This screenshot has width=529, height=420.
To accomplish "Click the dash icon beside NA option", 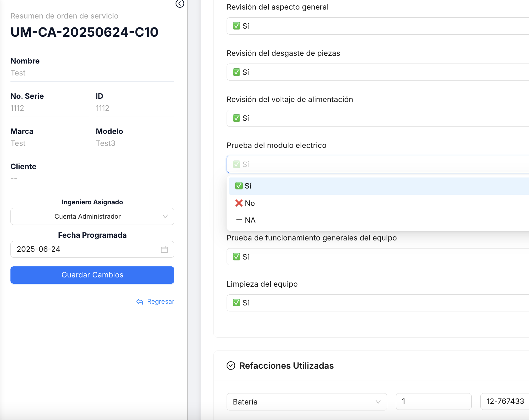I will [x=239, y=220].
